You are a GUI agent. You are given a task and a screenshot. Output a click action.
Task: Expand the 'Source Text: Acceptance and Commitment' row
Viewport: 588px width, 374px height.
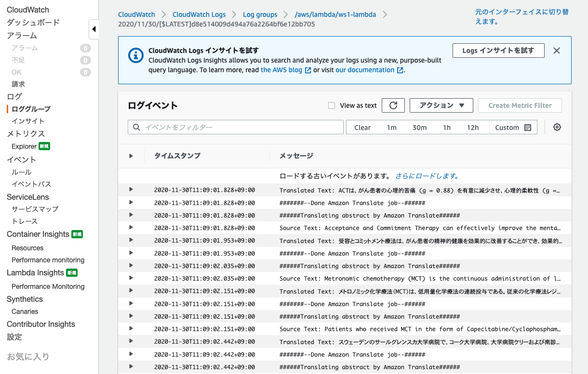(x=131, y=228)
